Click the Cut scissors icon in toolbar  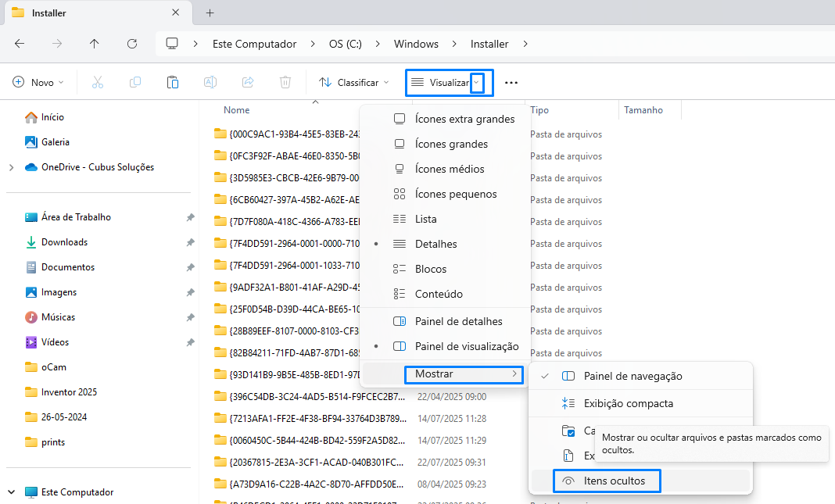coord(98,82)
